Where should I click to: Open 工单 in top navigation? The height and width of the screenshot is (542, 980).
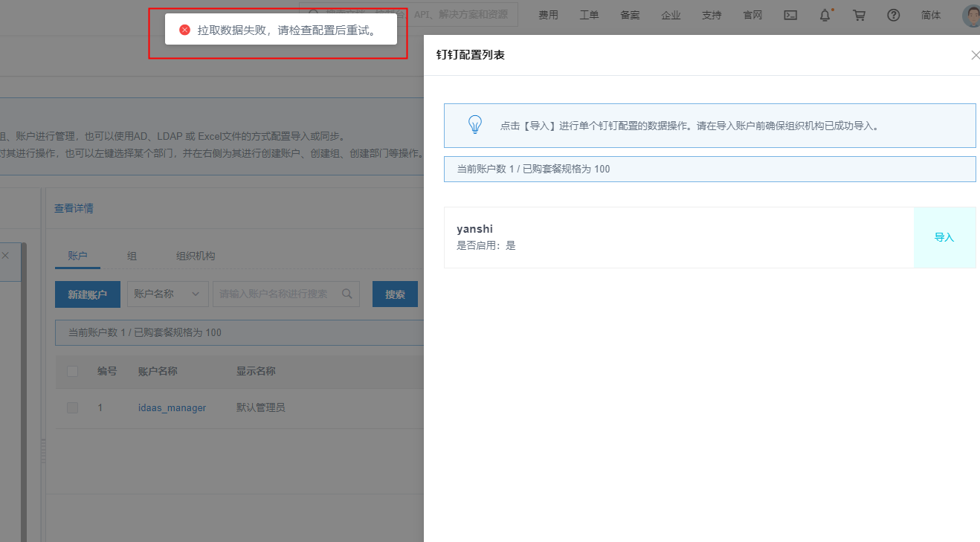click(589, 15)
